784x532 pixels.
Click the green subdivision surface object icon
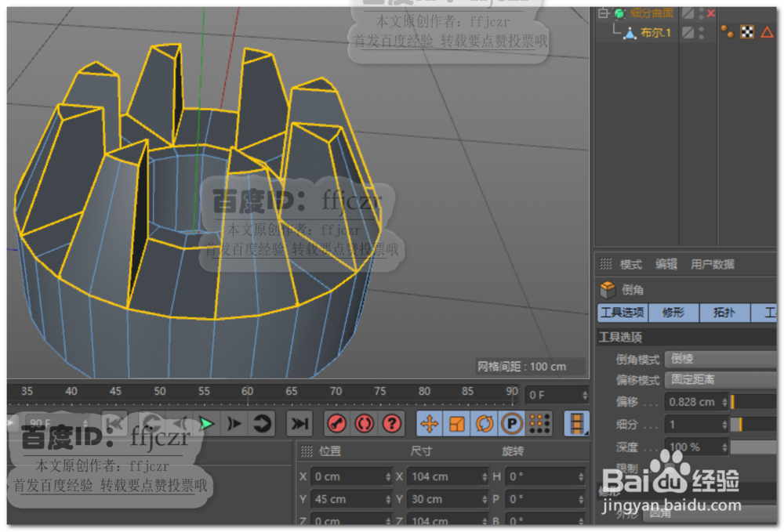click(619, 13)
